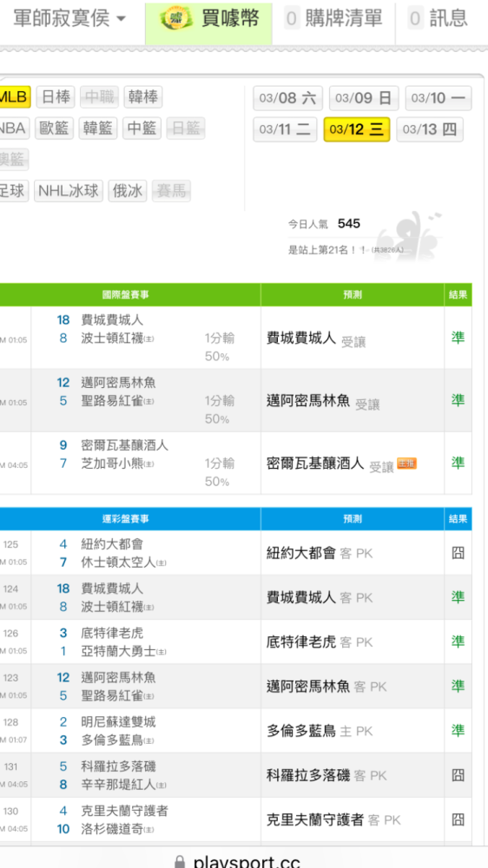Select the 歐籃 league filter
This screenshot has width=488, height=868.
[x=55, y=128]
